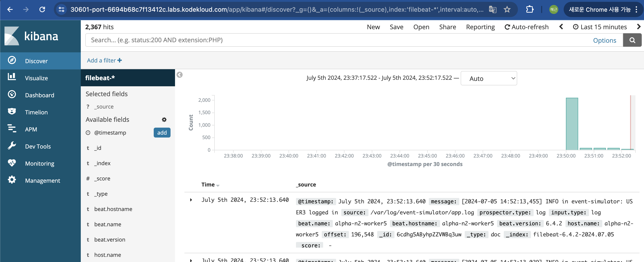Screen dimensions: 644x262
Task: Open Dev Tools wrench icon
Action: point(12,146)
